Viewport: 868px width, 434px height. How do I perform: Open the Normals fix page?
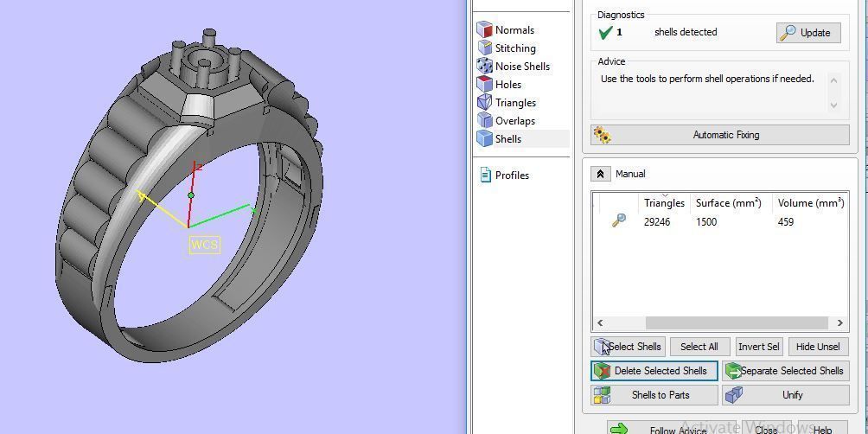pos(506,30)
